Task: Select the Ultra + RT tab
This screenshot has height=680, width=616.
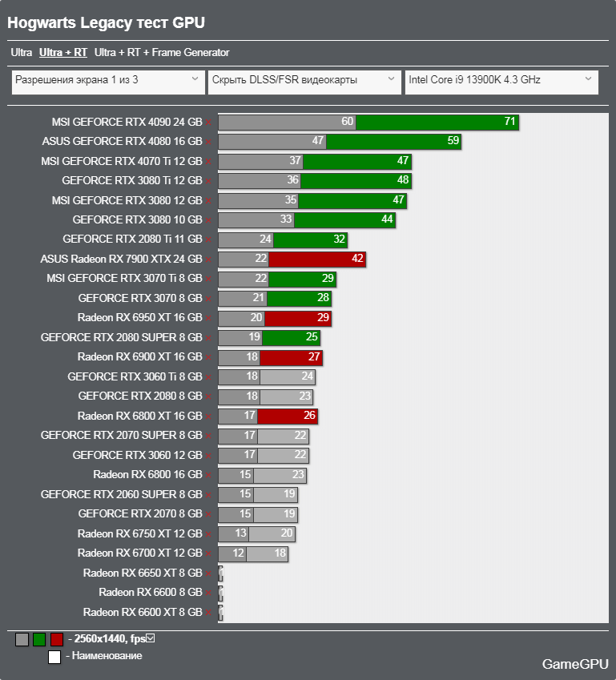Action: pyautogui.click(x=63, y=53)
